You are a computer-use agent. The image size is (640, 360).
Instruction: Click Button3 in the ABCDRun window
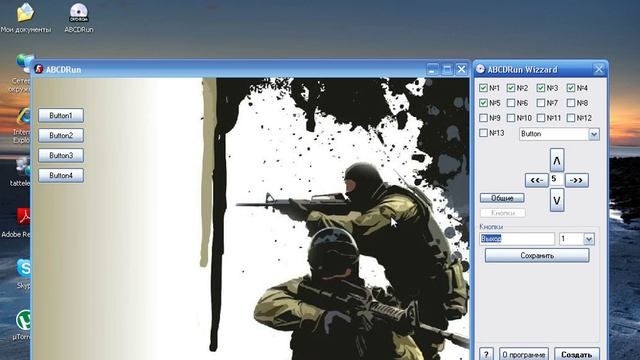[x=61, y=156]
